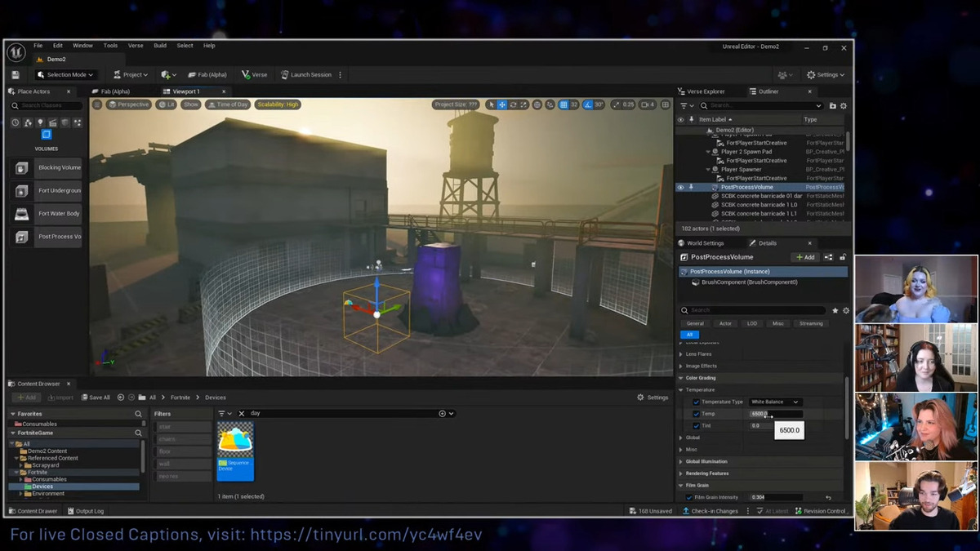The image size is (980, 551).
Task: Select the Volumes category blue square icon
Action: pyautogui.click(x=47, y=135)
